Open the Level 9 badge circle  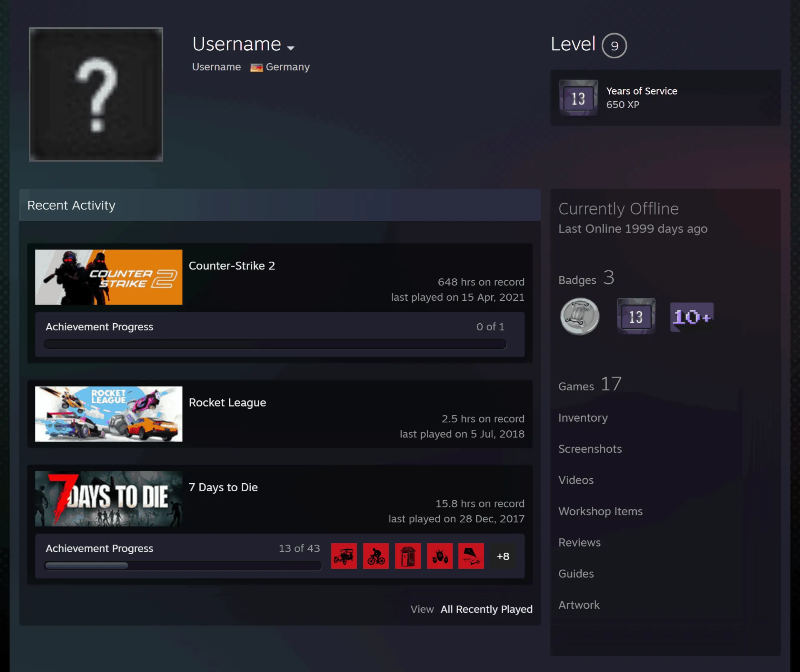click(614, 45)
